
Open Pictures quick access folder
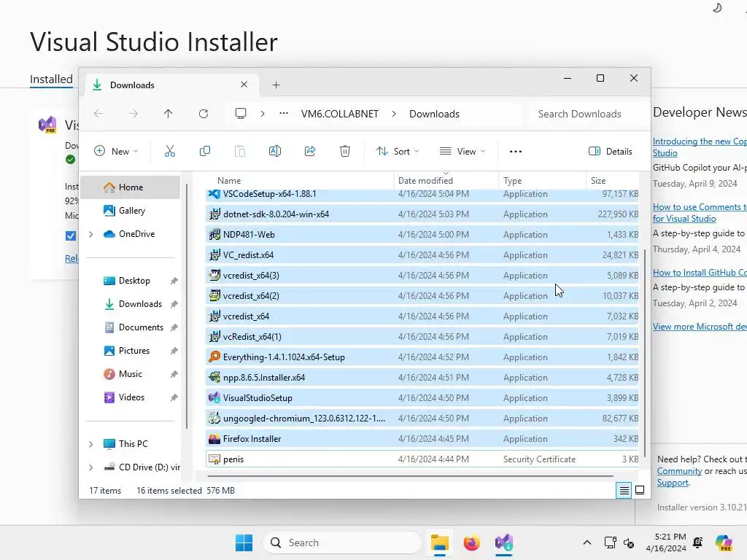click(134, 351)
